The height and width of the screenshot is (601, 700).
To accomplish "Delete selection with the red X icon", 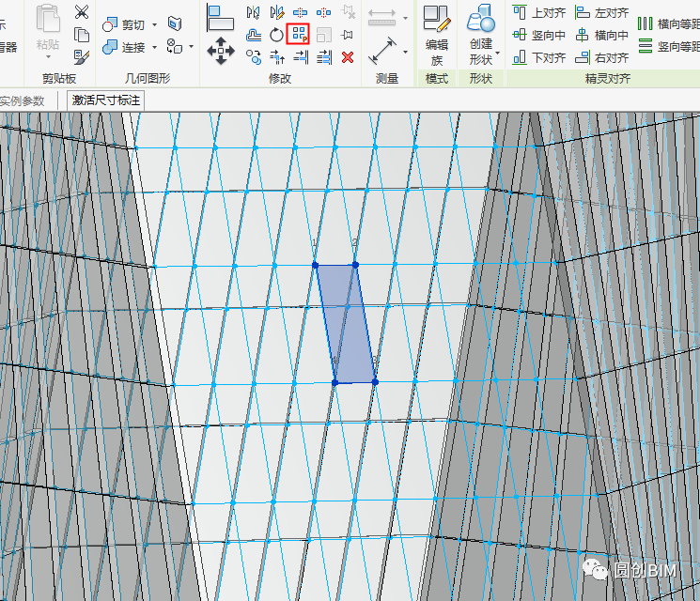I will [x=348, y=57].
